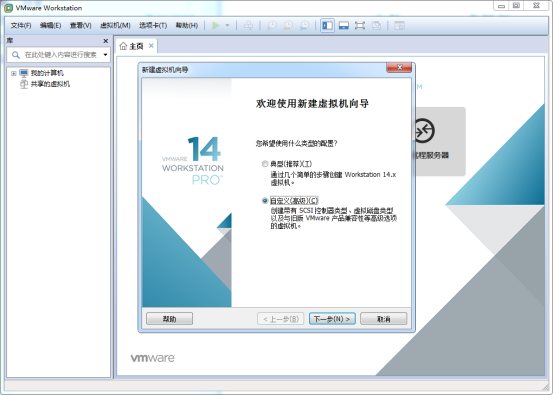The width and height of the screenshot is (553, 395).
Task: Open the 查看(V) menu
Action: coord(80,25)
